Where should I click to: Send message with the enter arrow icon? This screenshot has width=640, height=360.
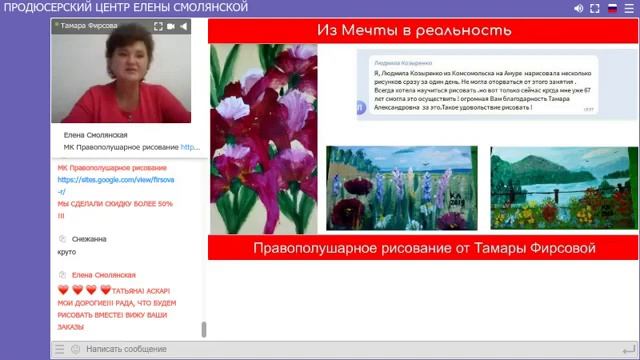[629, 349]
